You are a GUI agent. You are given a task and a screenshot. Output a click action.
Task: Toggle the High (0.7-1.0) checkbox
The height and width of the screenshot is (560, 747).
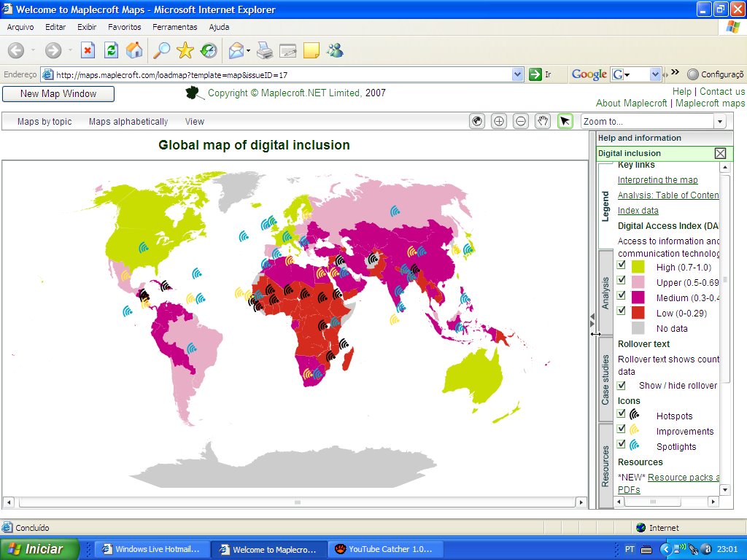pos(622,265)
